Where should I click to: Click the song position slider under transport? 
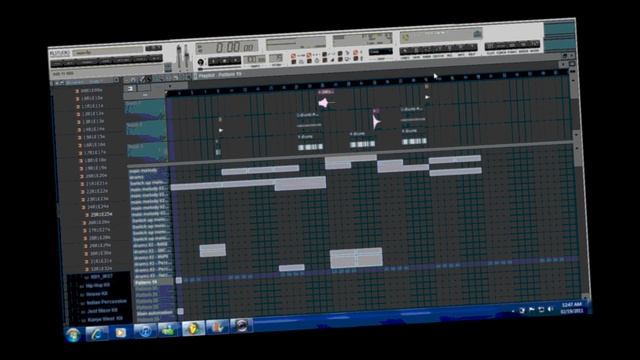pos(220,68)
